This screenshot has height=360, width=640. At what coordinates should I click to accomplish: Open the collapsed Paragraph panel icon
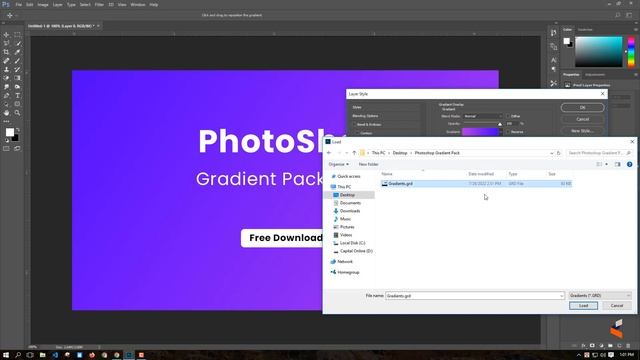coord(553,69)
